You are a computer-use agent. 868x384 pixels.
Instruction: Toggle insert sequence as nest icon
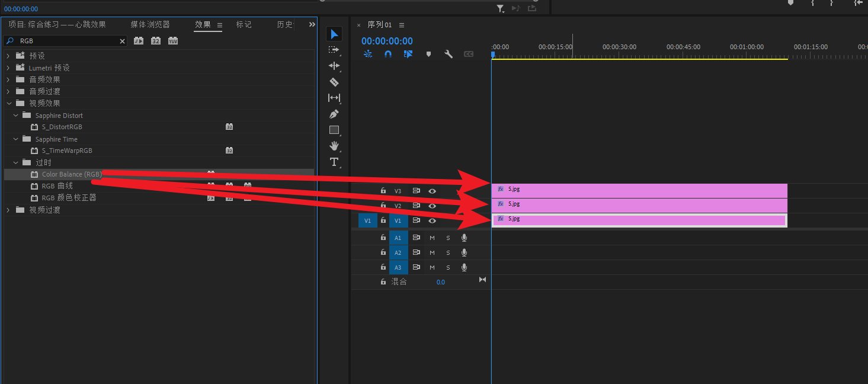(368, 54)
